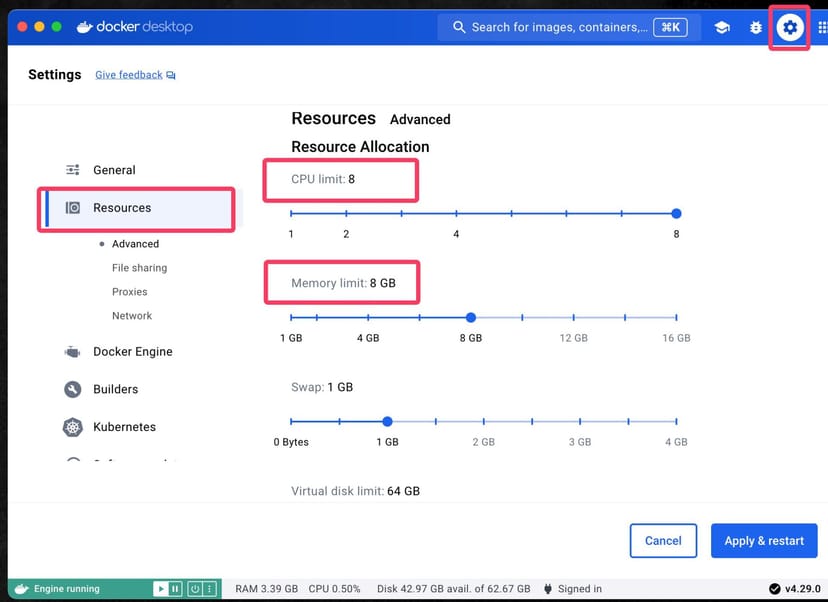This screenshot has height=602, width=828.
Task: Open Proxies sub-section under Resources
Action: (129, 292)
